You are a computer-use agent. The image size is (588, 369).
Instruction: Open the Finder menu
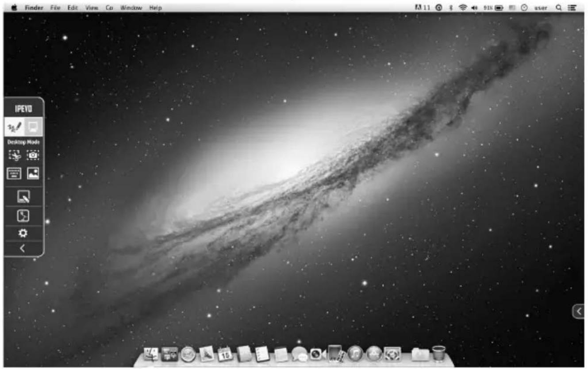pos(34,8)
